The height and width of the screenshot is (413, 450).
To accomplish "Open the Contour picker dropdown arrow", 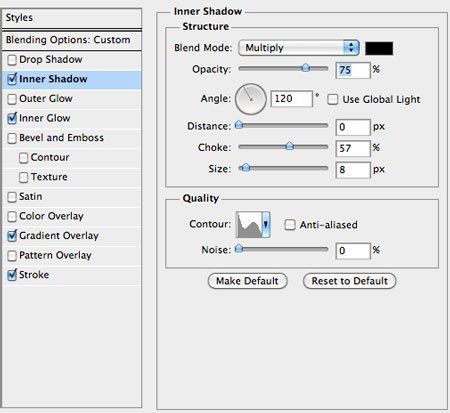I will (266, 225).
